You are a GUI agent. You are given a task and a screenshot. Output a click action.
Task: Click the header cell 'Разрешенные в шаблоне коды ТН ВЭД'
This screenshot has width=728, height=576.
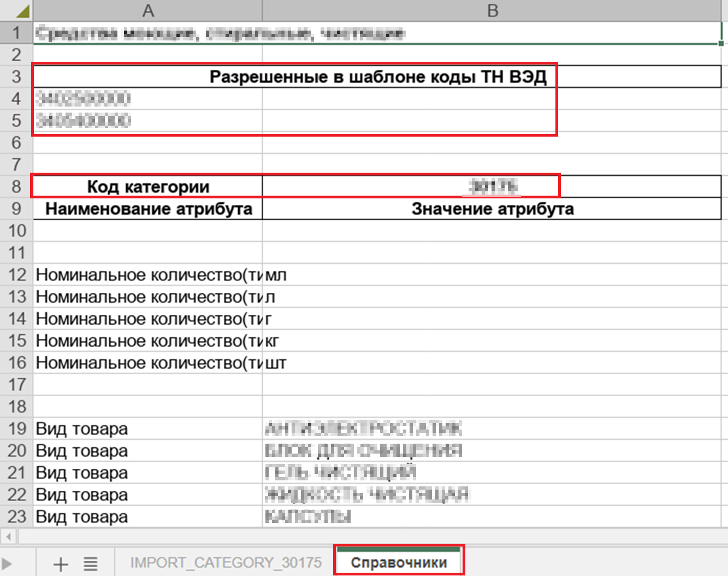pyautogui.click(x=377, y=77)
